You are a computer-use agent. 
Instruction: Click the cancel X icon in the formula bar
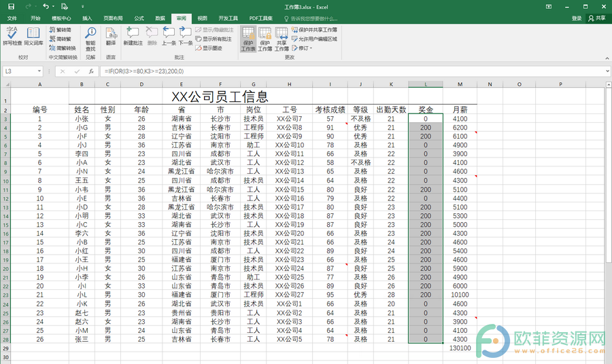(63, 71)
